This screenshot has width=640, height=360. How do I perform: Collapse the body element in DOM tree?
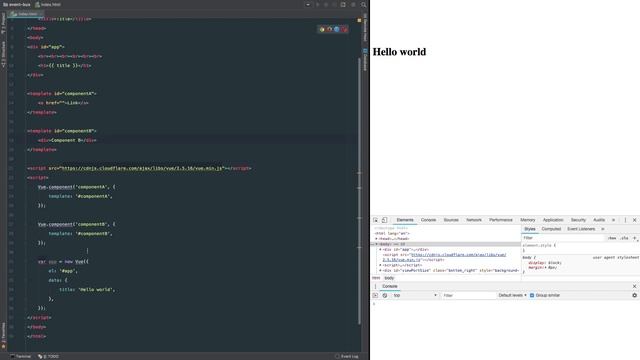(x=376, y=244)
